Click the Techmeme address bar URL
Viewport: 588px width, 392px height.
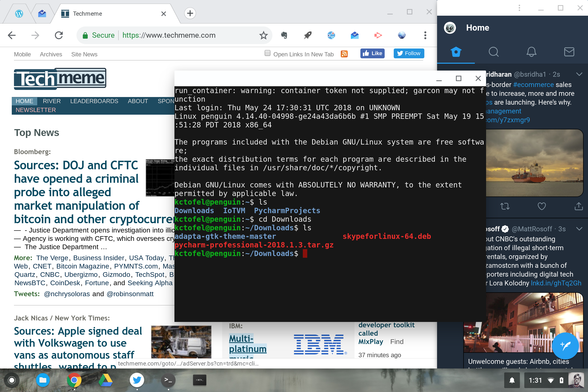[x=169, y=35]
